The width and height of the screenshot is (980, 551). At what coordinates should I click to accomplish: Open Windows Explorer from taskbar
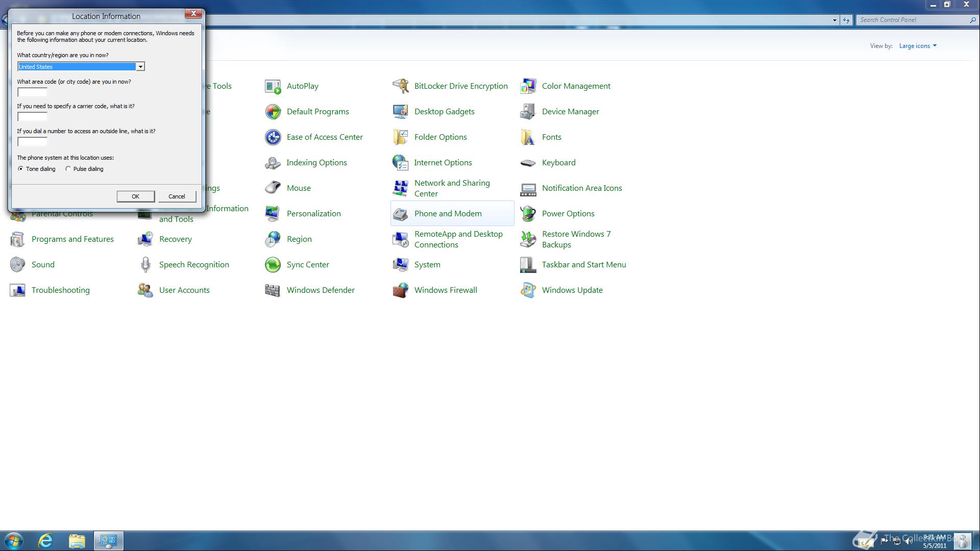77,541
